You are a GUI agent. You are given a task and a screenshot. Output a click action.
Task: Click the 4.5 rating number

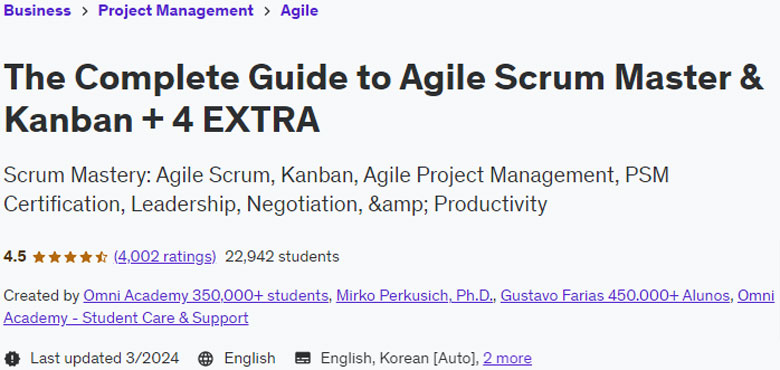(14, 257)
